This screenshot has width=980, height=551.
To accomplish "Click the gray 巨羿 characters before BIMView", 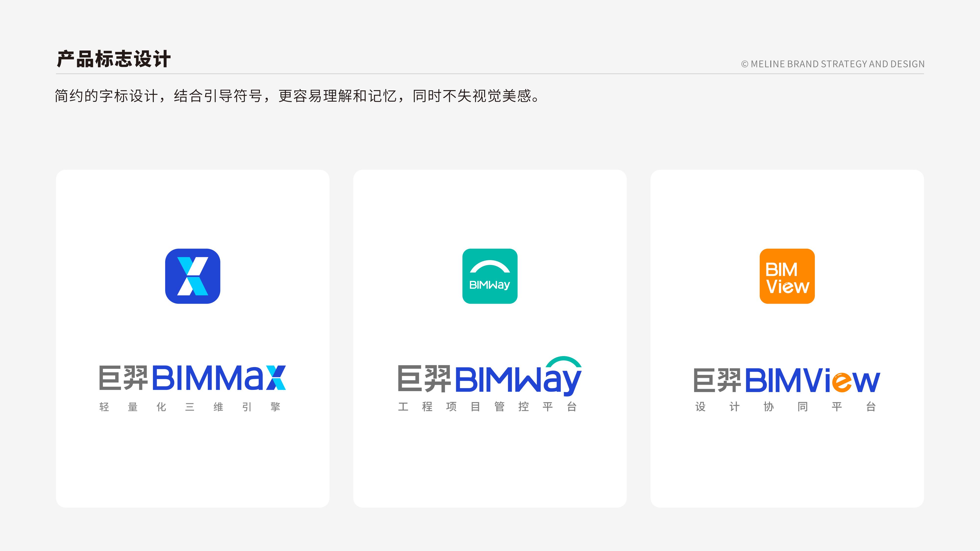I will click(x=717, y=380).
